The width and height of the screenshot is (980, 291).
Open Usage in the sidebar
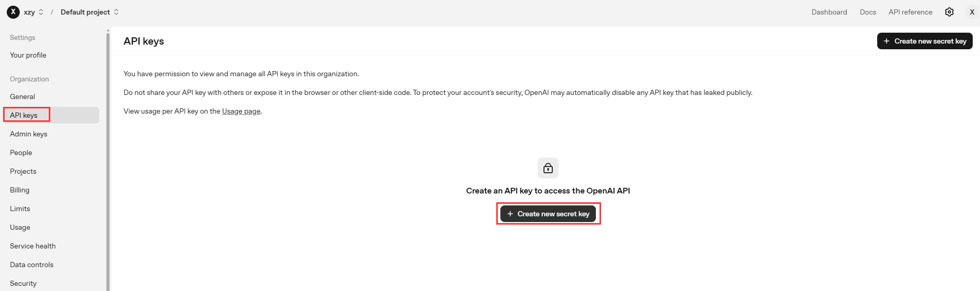[20, 227]
